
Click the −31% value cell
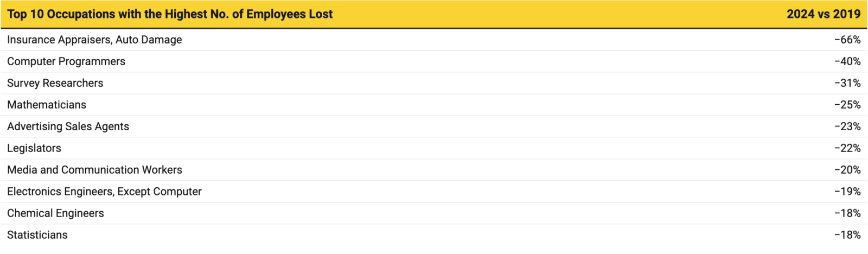pos(847,83)
